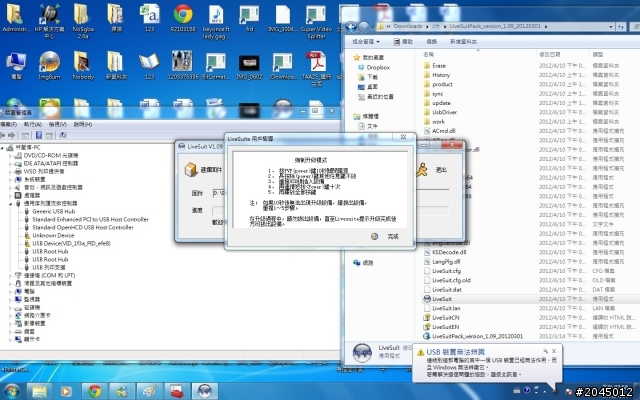640x400 pixels.
Task: Open the 檢視(V) menu in Device Manager
Action: point(58,124)
